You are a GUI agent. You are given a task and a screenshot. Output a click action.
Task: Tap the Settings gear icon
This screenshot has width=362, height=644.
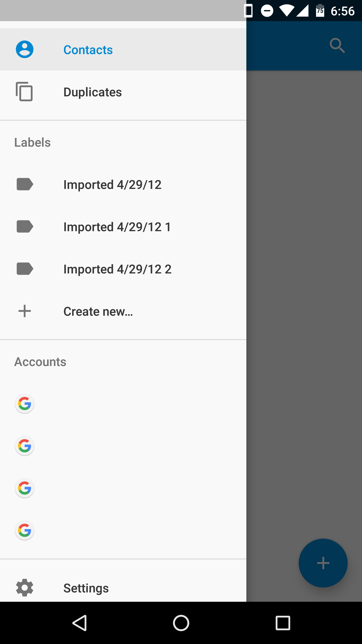point(25,588)
